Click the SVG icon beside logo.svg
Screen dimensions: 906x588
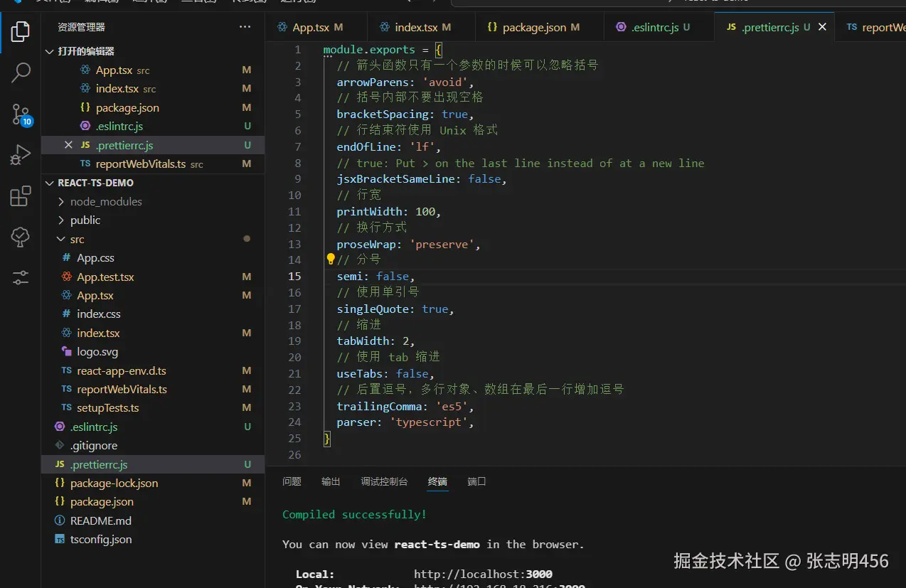point(66,351)
